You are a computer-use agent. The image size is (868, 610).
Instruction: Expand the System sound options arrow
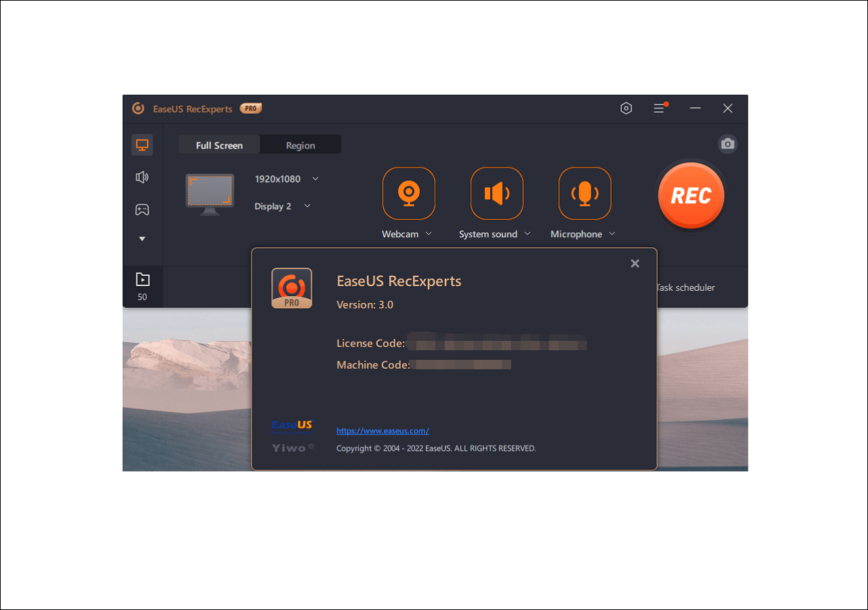pyautogui.click(x=528, y=234)
